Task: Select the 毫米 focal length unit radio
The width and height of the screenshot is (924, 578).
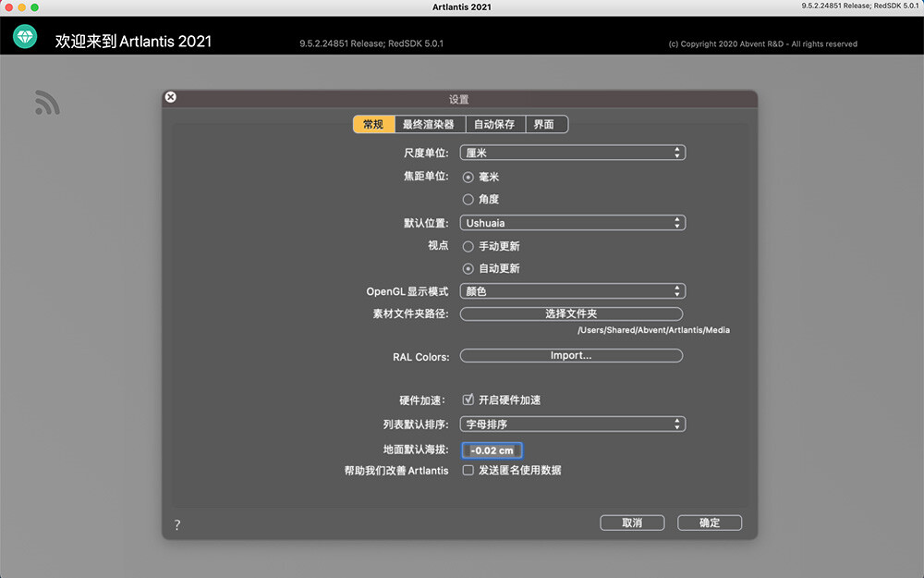Action: [468, 177]
